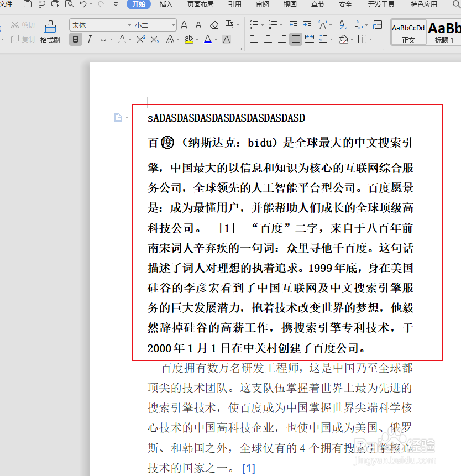The image size is (461, 476).
Task: Apply the 标题 1 (Heading 1) style
Action: (x=444, y=33)
